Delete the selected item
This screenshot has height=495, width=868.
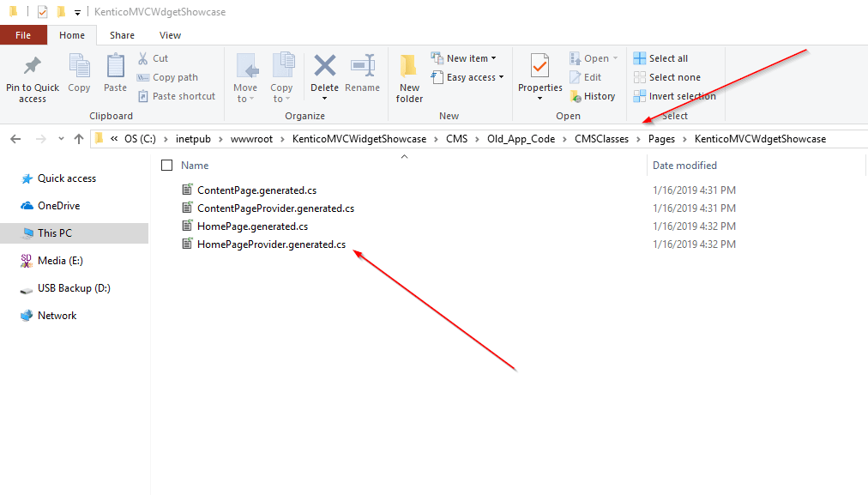tap(324, 72)
